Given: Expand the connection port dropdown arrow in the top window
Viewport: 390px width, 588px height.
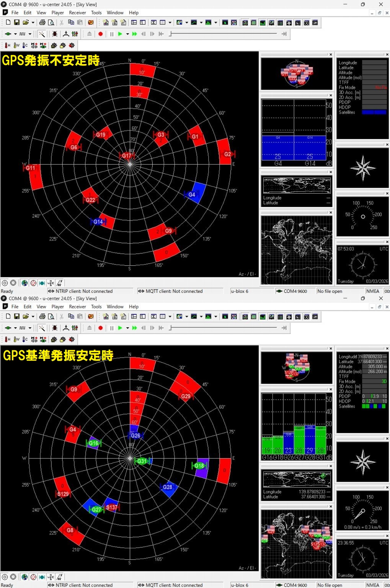Looking at the screenshot, I should (x=15, y=34).
